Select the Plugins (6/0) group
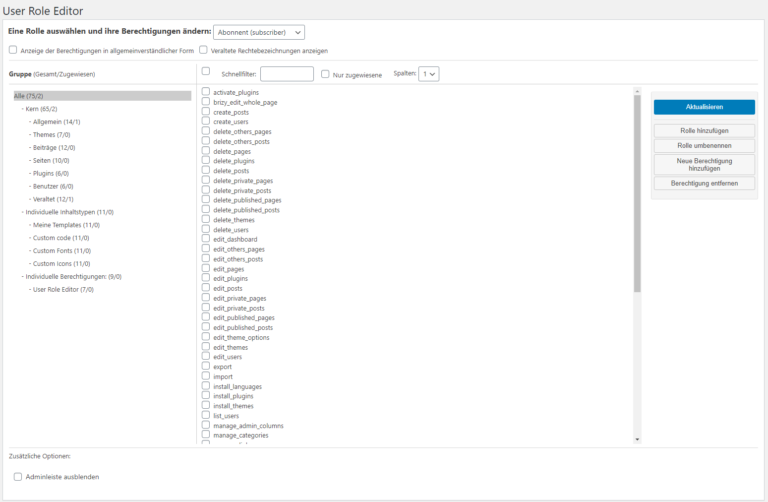This screenshot has height=502, width=768. 51,173
